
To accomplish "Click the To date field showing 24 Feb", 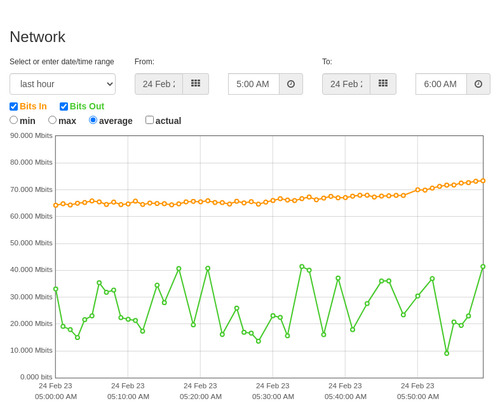I will [346, 84].
